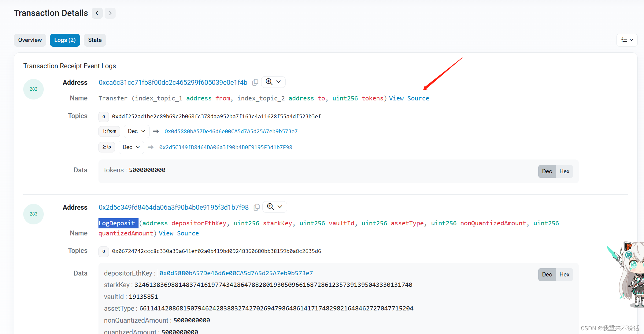The height and width of the screenshot is (334, 644).
Task: Open the Overview tab
Action: [x=30, y=40]
